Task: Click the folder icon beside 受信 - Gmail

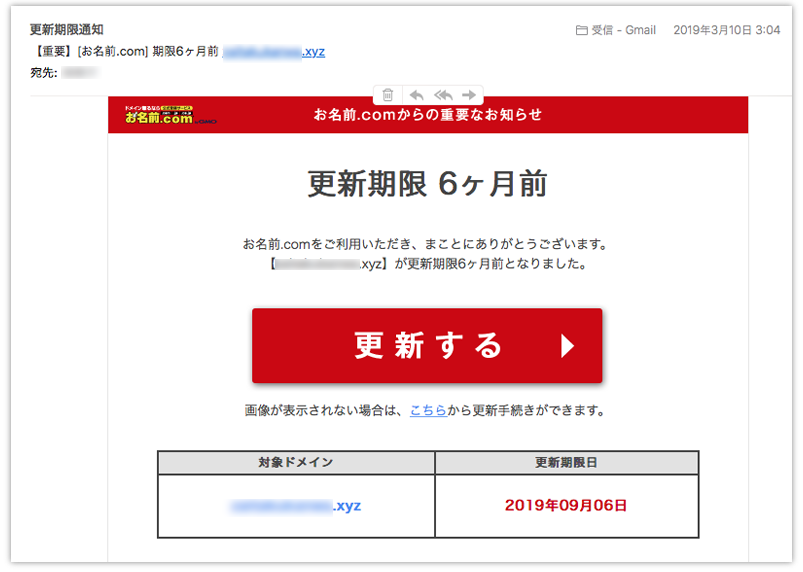Action: (581, 30)
